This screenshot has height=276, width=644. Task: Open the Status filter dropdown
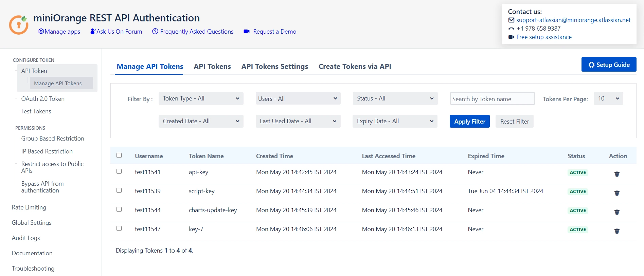coord(395,98)
